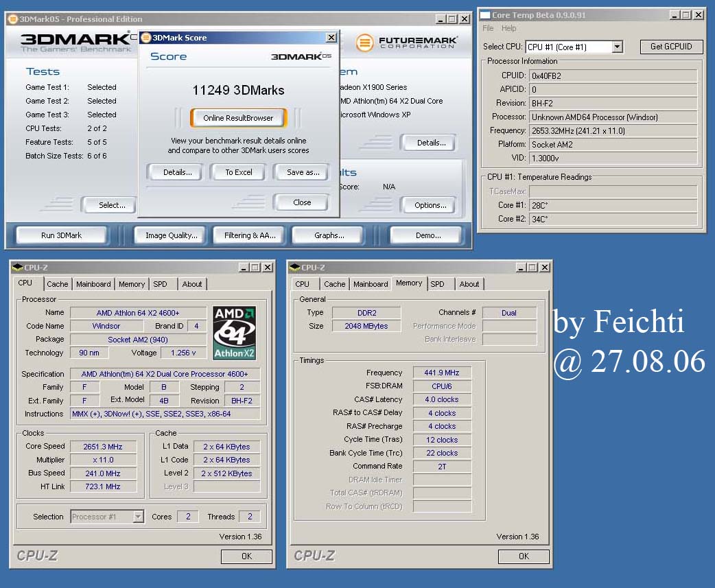This screenshot has width=715, height=588.
Task: Minimize the Core Temp window
Action: coord(675,15)
